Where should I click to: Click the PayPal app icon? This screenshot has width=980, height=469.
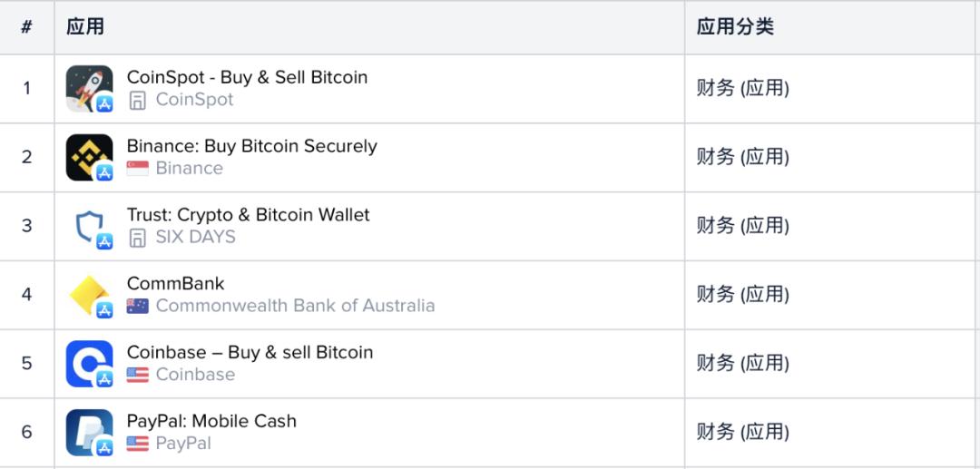coord(89,432)
